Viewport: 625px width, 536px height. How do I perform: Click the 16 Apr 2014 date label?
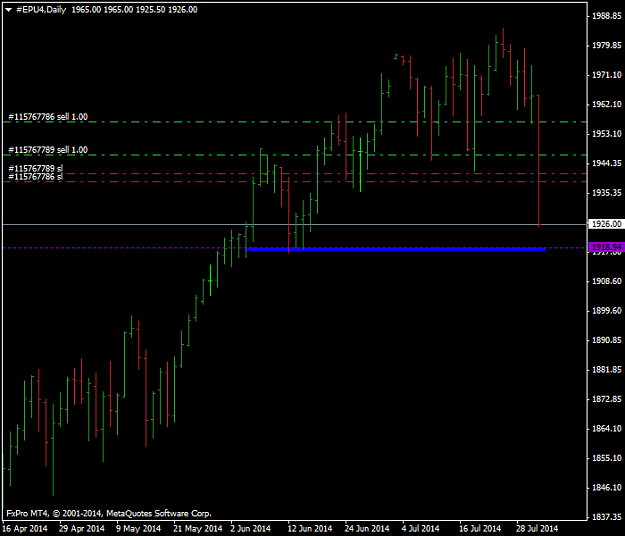(25, 529)
